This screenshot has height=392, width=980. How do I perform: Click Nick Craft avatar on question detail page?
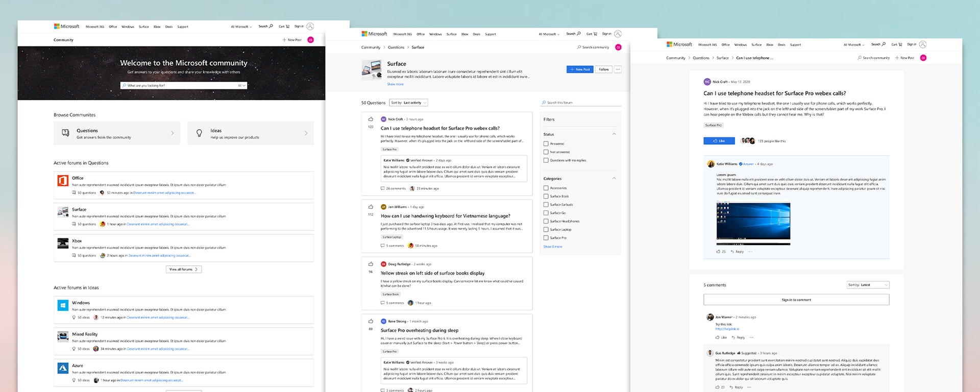[707, 82]
